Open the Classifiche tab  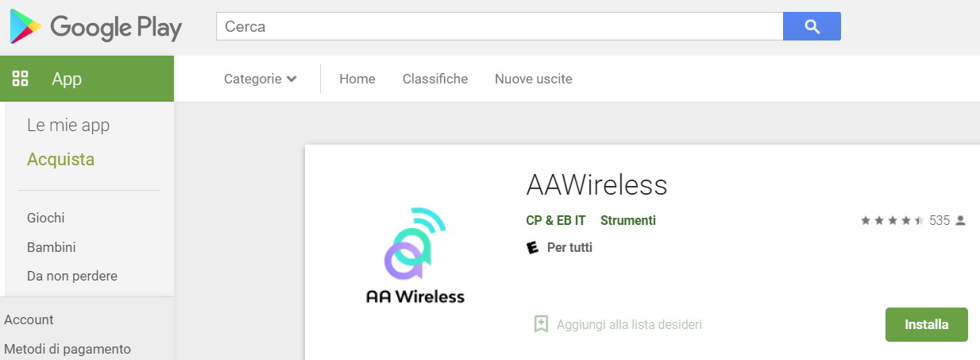click(435, 79)
